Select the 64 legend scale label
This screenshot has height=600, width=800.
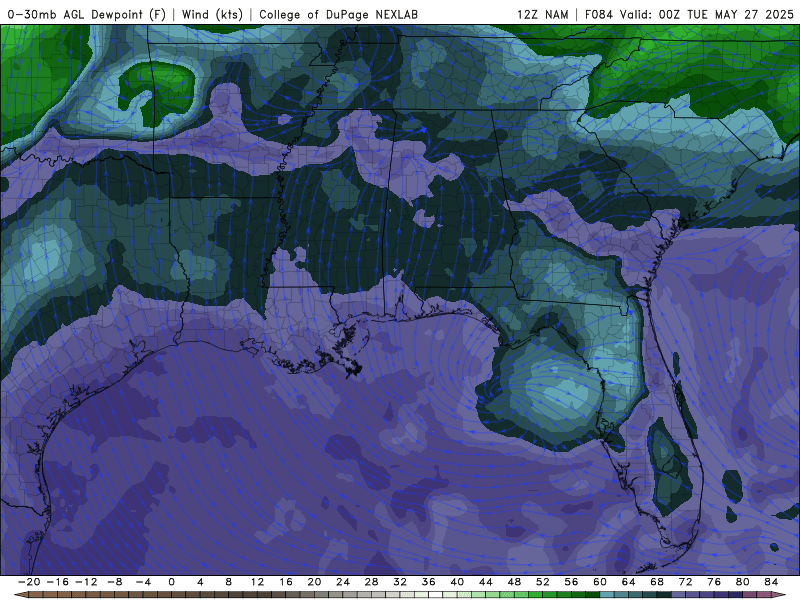629,582
